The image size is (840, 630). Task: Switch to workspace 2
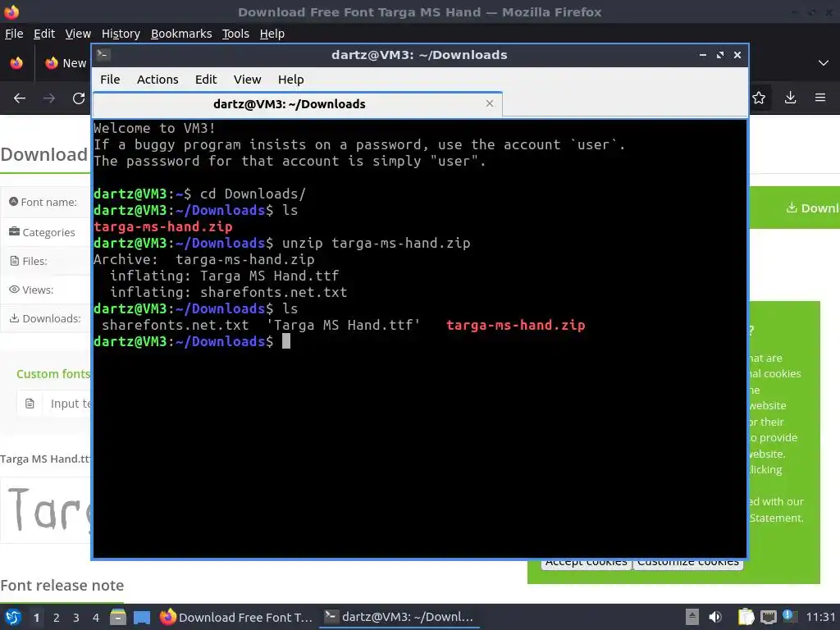(x=57, y=618)
